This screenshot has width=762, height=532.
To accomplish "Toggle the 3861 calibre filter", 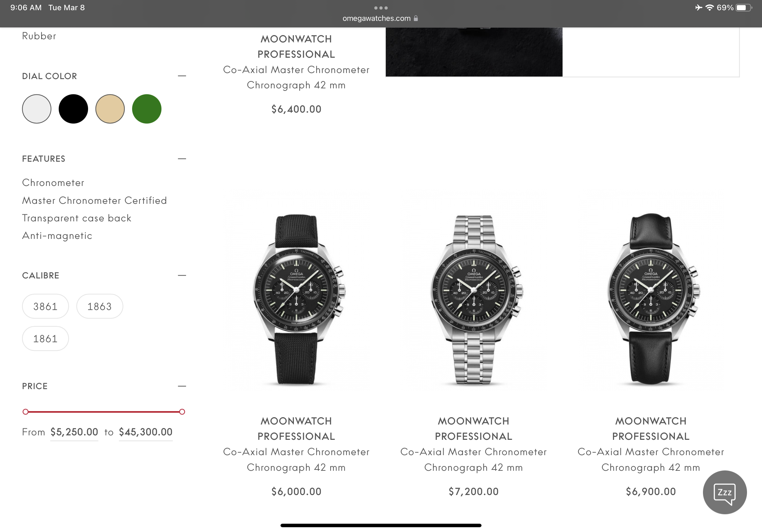I will pyautogui.click(x=45, y=307).
